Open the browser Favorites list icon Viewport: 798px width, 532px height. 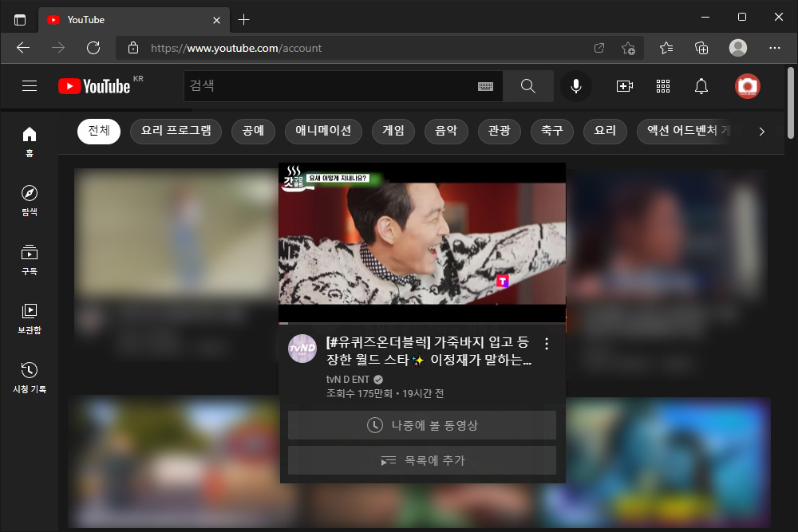click(x=666, y=48)
